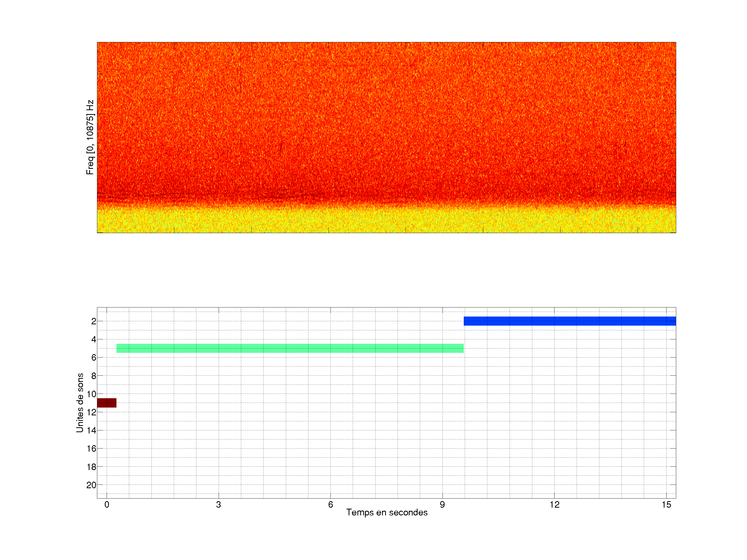Click x-axis tick label 6

coord(330,505)
